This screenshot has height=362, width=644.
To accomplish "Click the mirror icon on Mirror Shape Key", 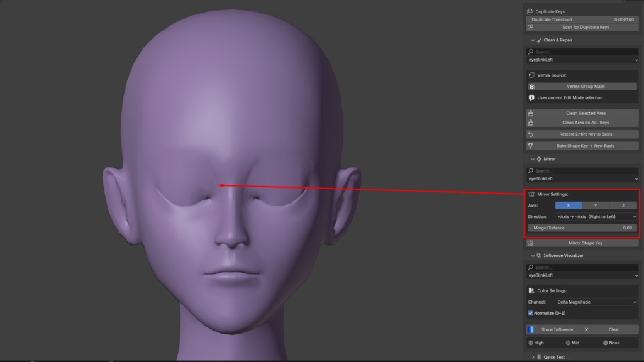I will (531, 243).
